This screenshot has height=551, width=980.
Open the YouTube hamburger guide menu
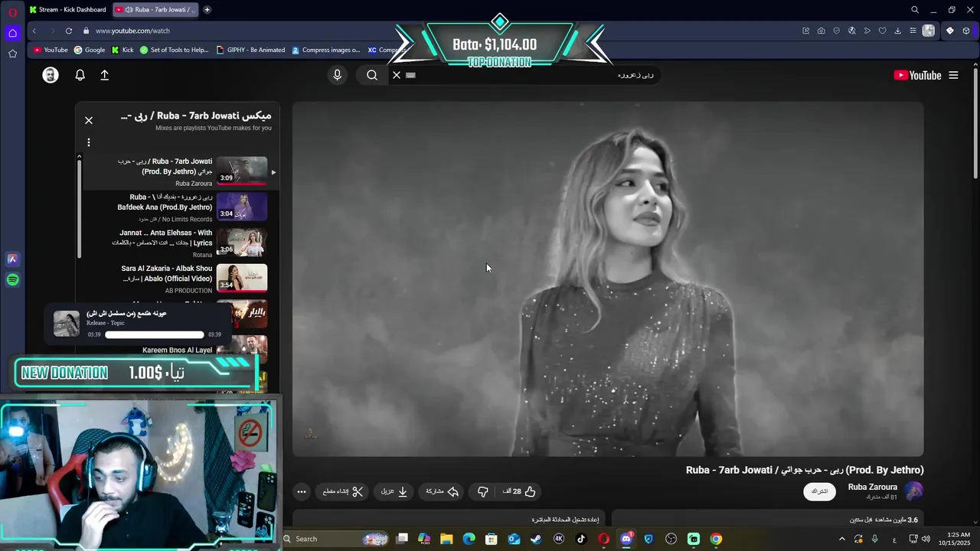953,75
